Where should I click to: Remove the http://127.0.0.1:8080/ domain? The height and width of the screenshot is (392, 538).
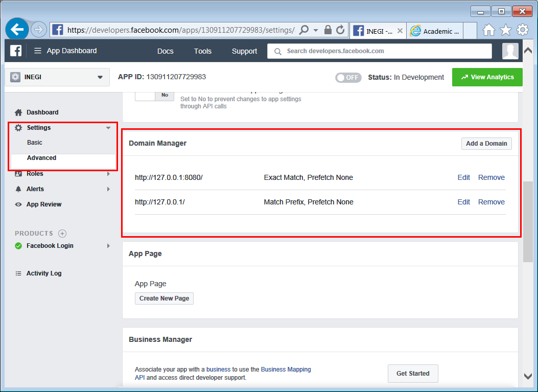pos(492,177)
